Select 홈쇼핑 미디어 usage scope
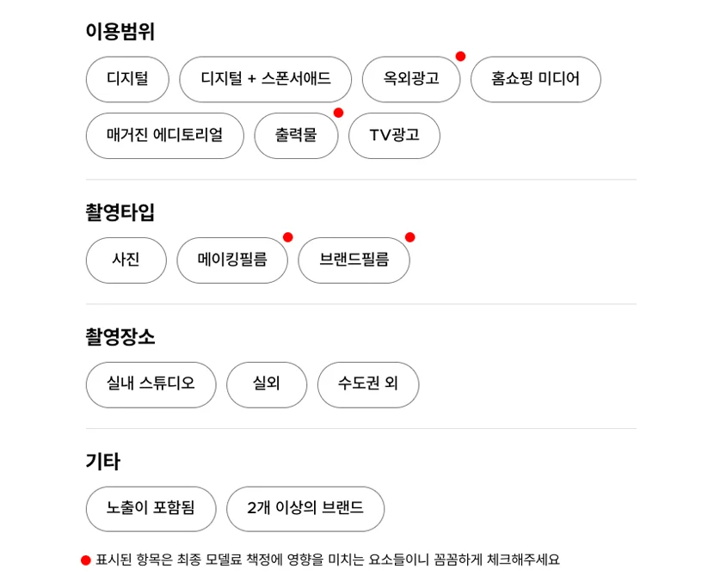The height and width of the screenshot is (588, 714). click(x=535, y=79)
